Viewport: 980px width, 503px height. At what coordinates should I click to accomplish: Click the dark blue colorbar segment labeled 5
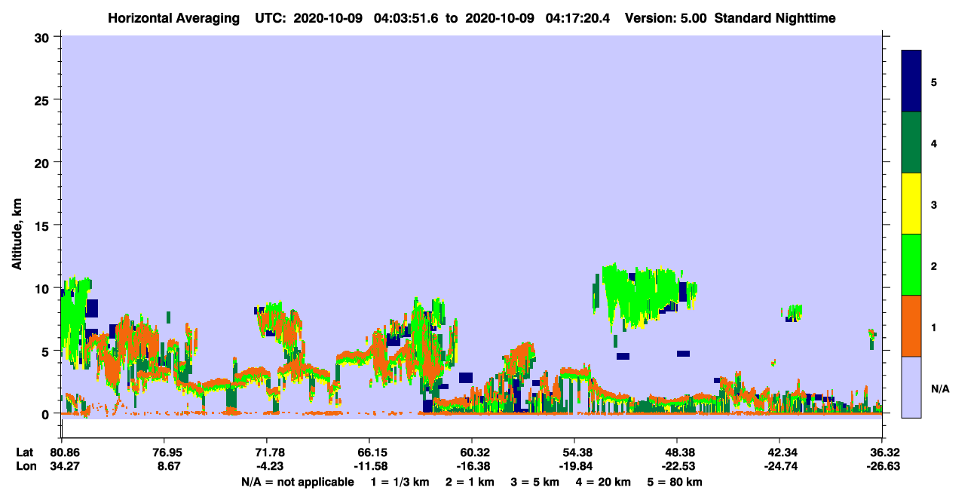tap(911, 81)
